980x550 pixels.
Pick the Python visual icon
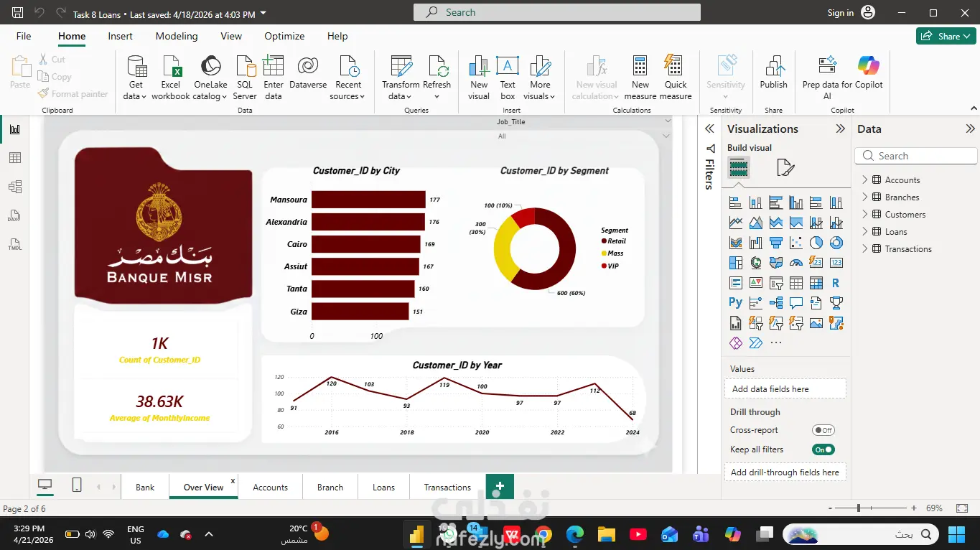[735, 303]
